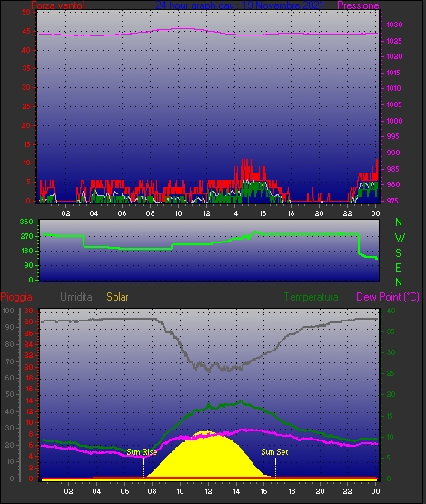Viewport: 426px width, 504px height.
Task: Click the Sun Rise marker
Action: (142, 452)
